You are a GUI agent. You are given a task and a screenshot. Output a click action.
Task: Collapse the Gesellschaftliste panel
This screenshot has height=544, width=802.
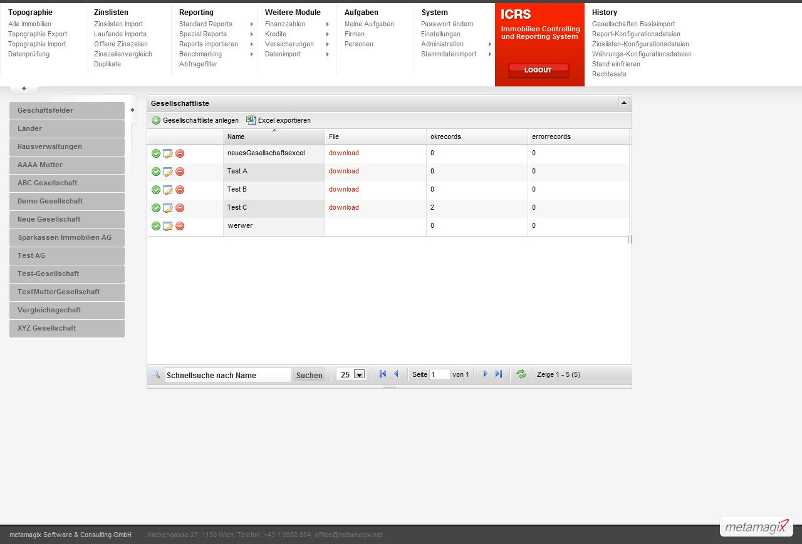click(624, 103)
